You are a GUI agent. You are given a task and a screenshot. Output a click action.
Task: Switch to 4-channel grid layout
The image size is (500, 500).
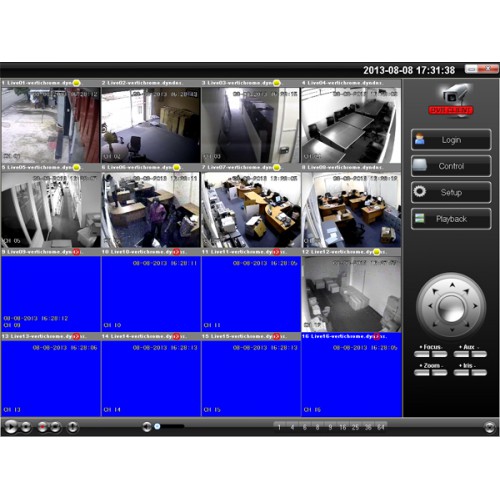pyautogui.click(x=292, y=427)
